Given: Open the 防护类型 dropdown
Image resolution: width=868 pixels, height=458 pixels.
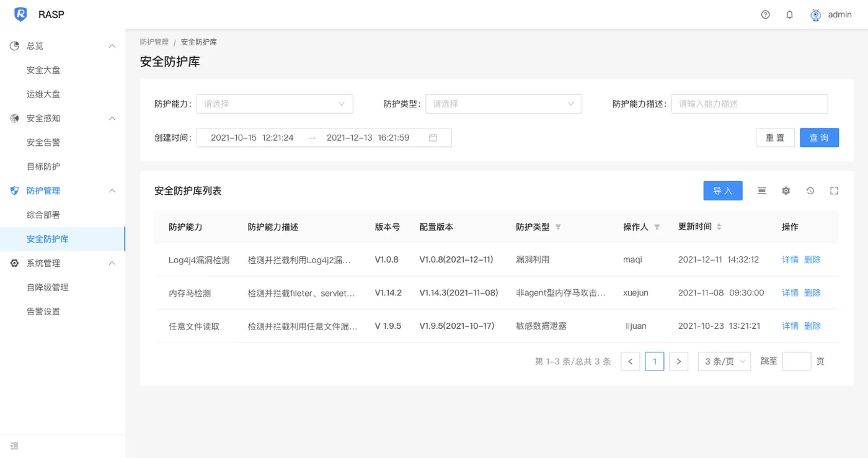Looking at the screenshot, I should 503,104.
